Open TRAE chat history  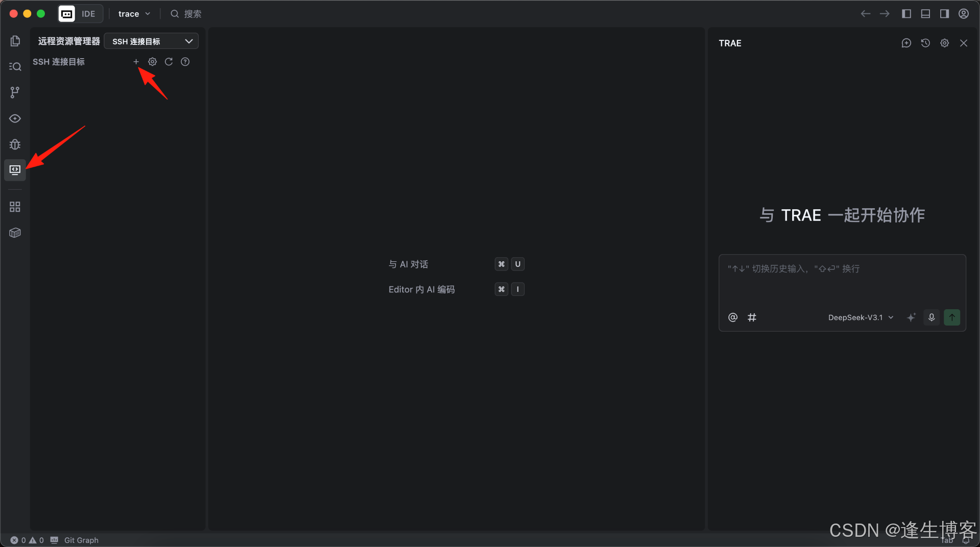coord(925,43)
